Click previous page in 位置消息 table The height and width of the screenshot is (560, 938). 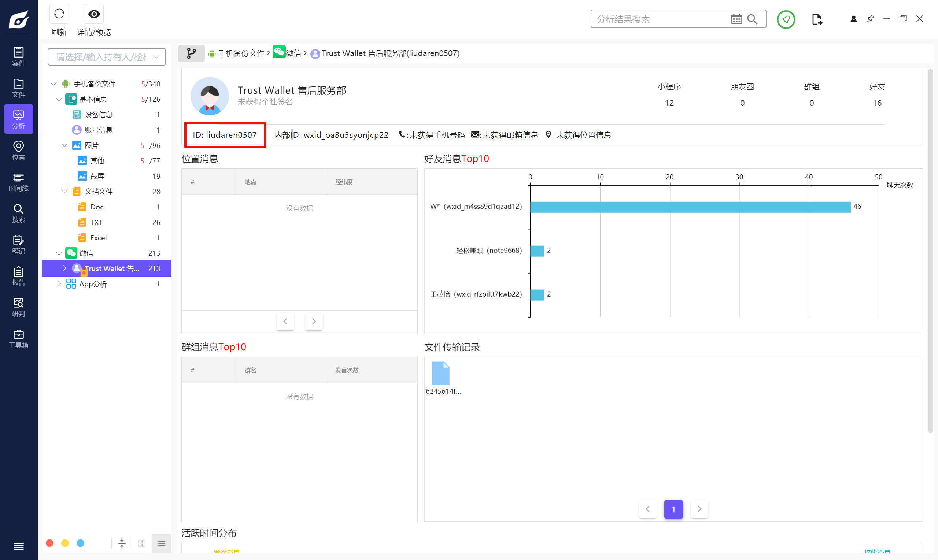tap(285, 321)
